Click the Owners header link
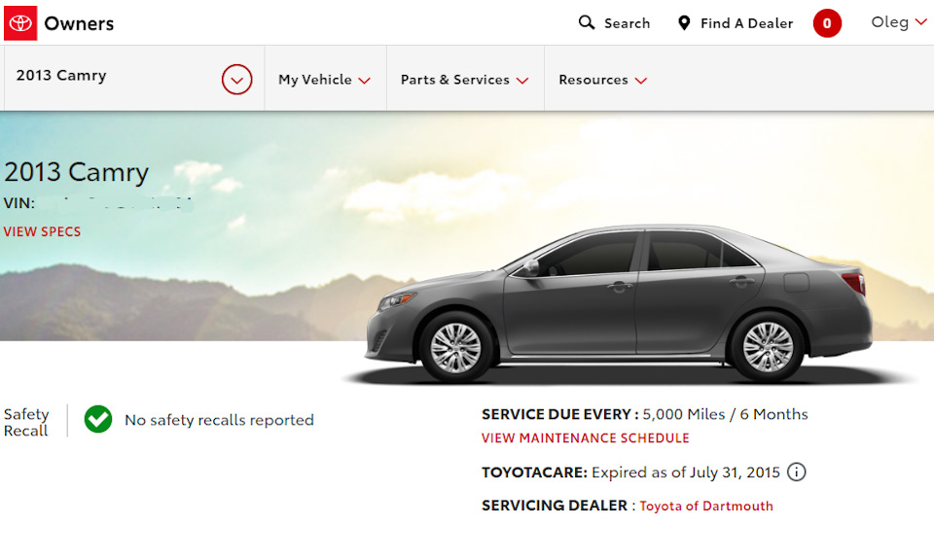The height and width of the screenshot is (560, 934). (79, 23)
